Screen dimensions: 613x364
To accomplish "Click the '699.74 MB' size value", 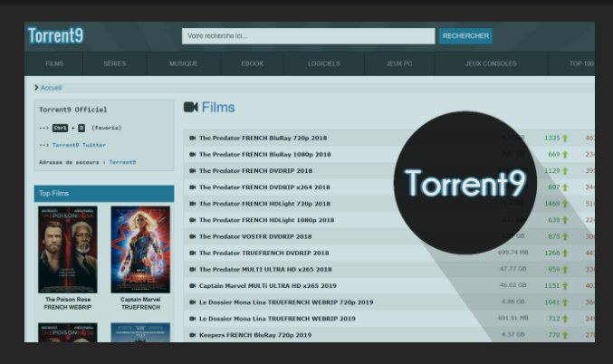I will (x=512, y=253).
